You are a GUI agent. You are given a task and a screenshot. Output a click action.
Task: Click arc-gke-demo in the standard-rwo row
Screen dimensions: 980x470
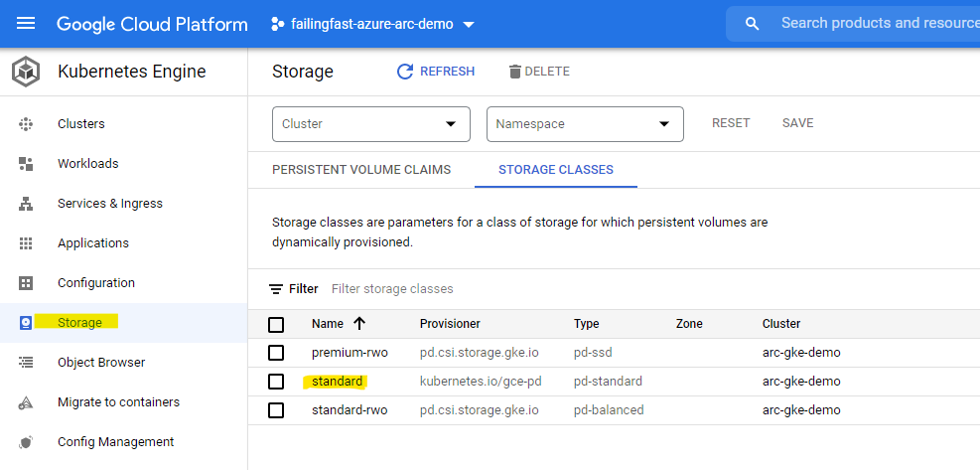point(801,410)
